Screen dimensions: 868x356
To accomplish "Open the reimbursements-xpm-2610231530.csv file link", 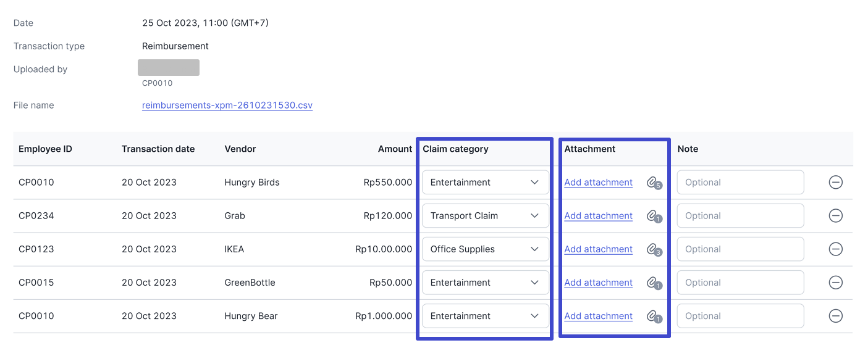I will point(227,106).
